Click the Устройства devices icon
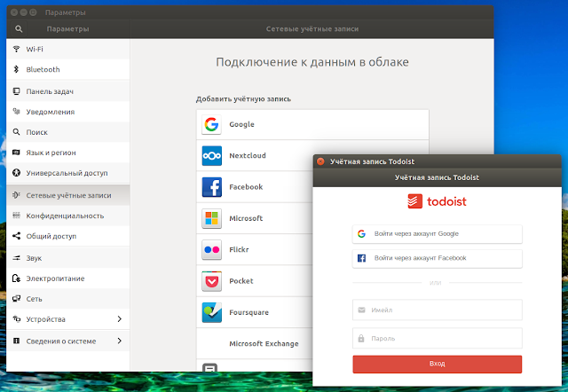 coord(16,319)
